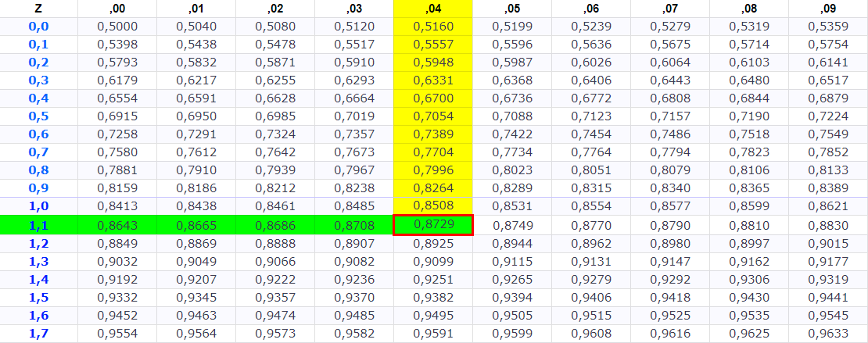Click the row label 1,7
Screen dimensions: 868x343
(x=38, y=333)
